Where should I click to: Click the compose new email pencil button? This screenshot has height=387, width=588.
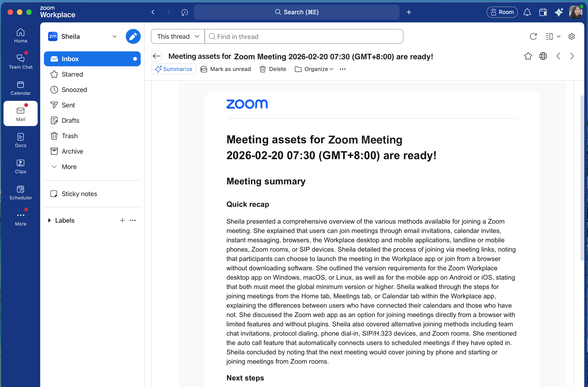coord(133,36)
